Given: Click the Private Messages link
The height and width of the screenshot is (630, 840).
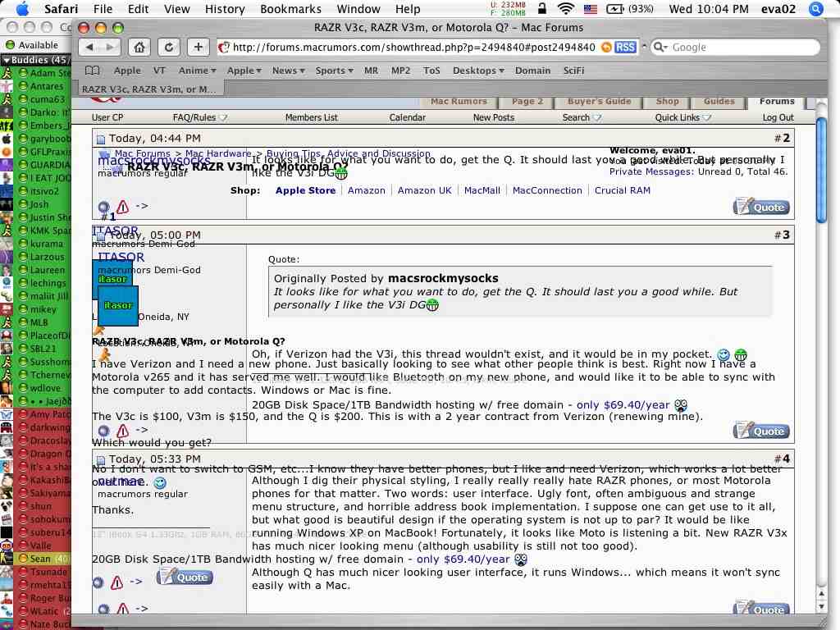Looking at the screenshot, I should 651,171.
